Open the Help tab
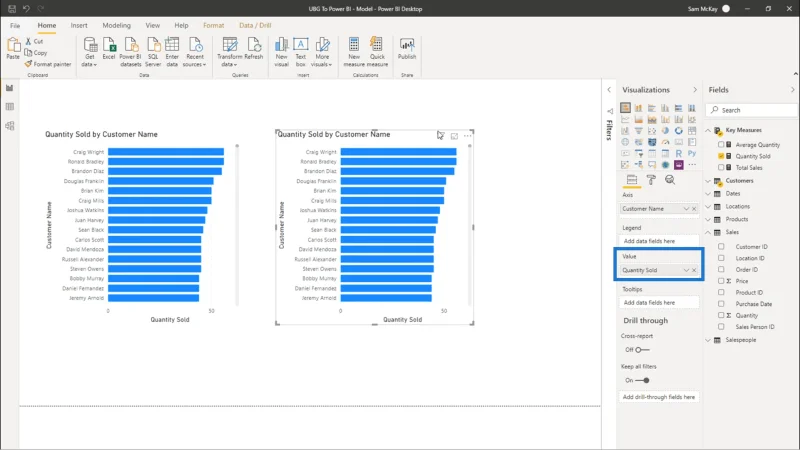The width and height of the screenshot is (800, 450). pos(181,25)
